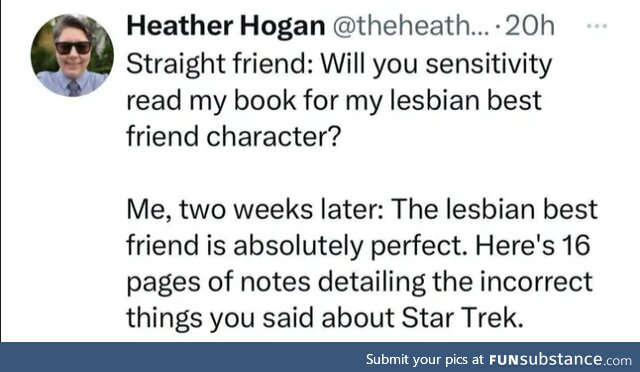This screenshot has width=640, height=372.
Task: Select the 'Straight friend: Will you sensitivity' line
Action: coord(339,65)
